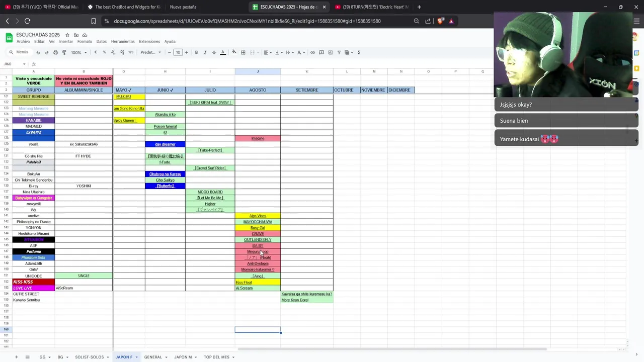This screenshot has height=362, width=644.
Task: Apply strikethrough formatting
Action: coord(214,52)
